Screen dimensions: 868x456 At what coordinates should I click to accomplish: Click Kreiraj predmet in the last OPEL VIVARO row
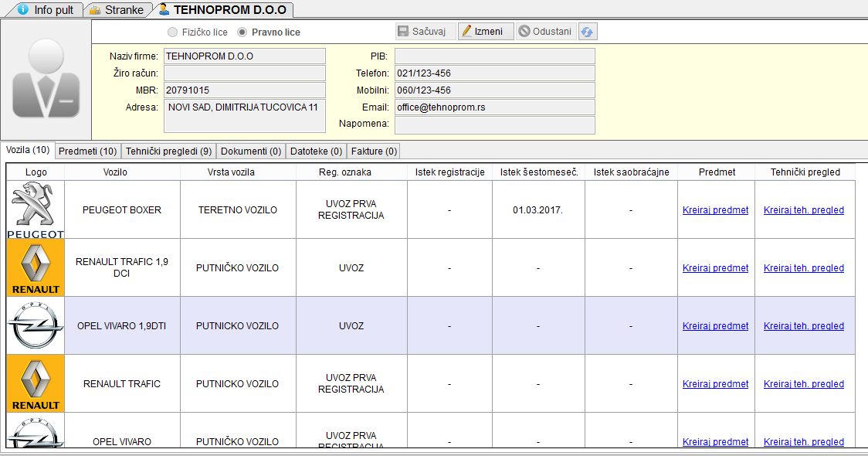(x=715, y=441)
